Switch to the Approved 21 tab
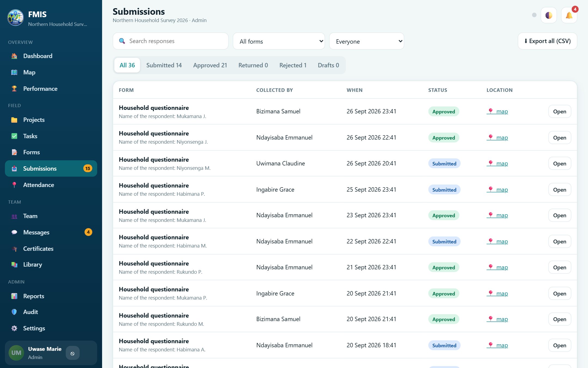Screen dimensions: 588x368 [210, 65]
